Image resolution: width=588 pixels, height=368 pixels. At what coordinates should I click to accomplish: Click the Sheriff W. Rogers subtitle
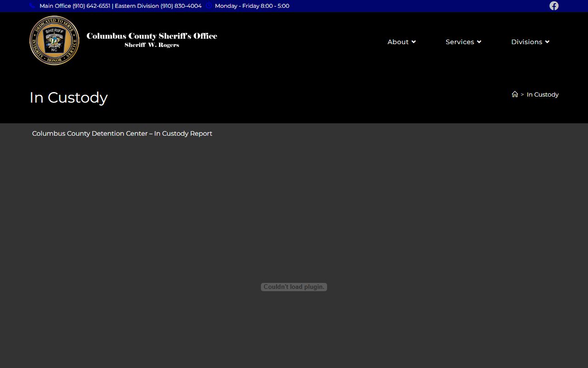152,45
